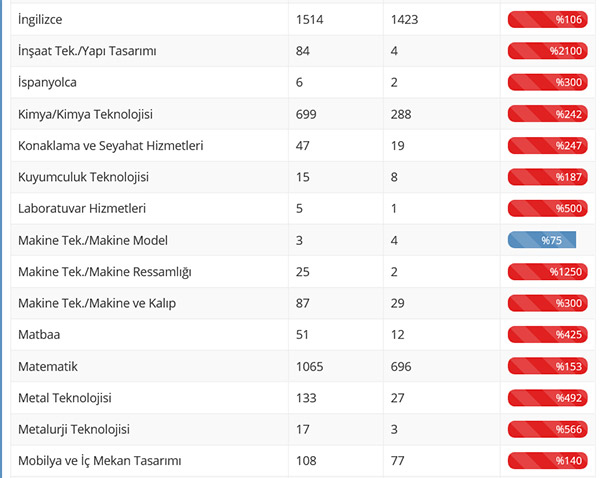600x478 pixels.
Task: Select the Kuyumculuk Teknolojisi row label
Action: [83, 177]
